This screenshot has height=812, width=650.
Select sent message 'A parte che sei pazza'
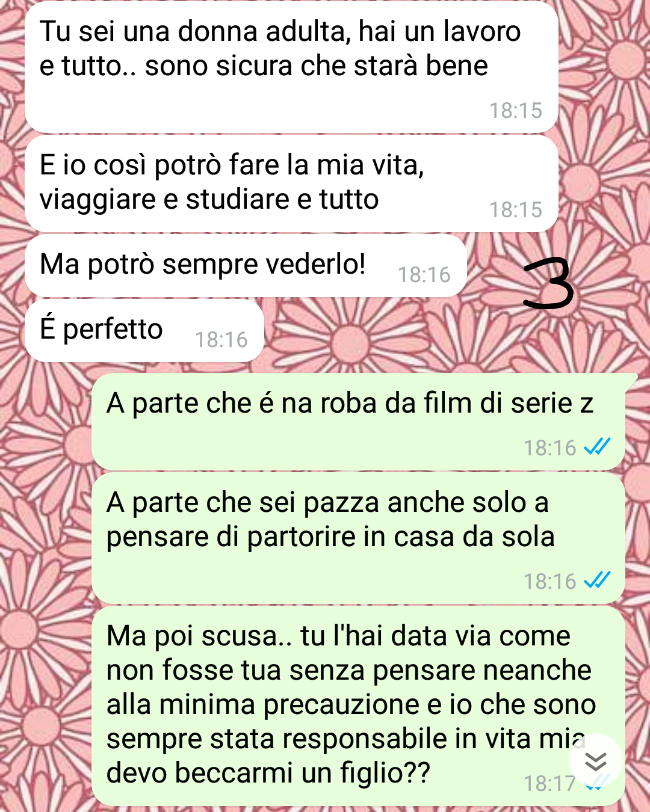[359, 538]
